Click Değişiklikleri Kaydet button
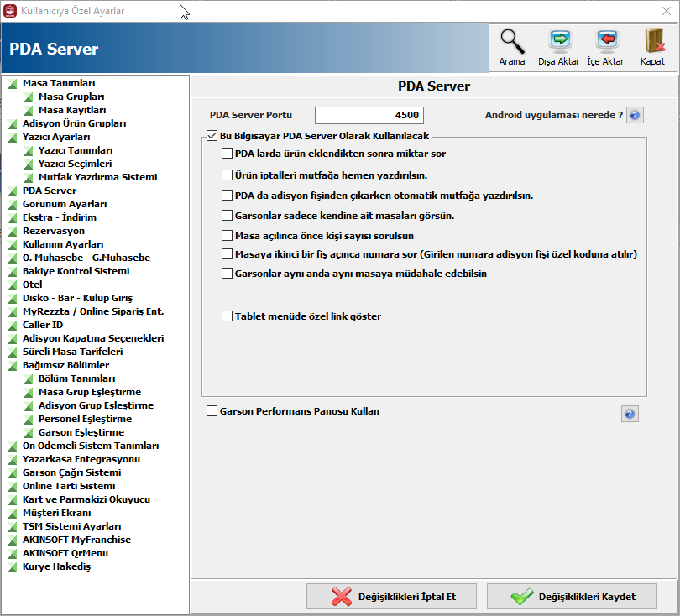Viewport: 680px width, 616px height. tap(572, 597)
